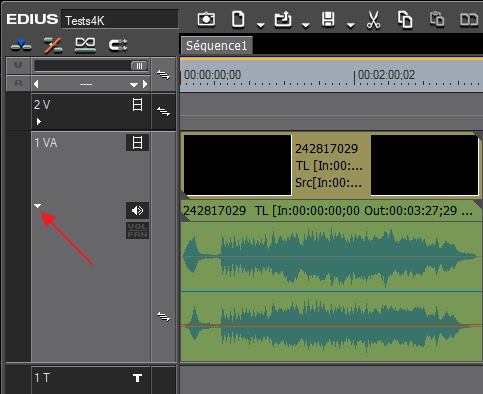Viewport: 483px width, 394px height.
Task: Expand the 2 V track triangle
Action: (x=39, y=122)
